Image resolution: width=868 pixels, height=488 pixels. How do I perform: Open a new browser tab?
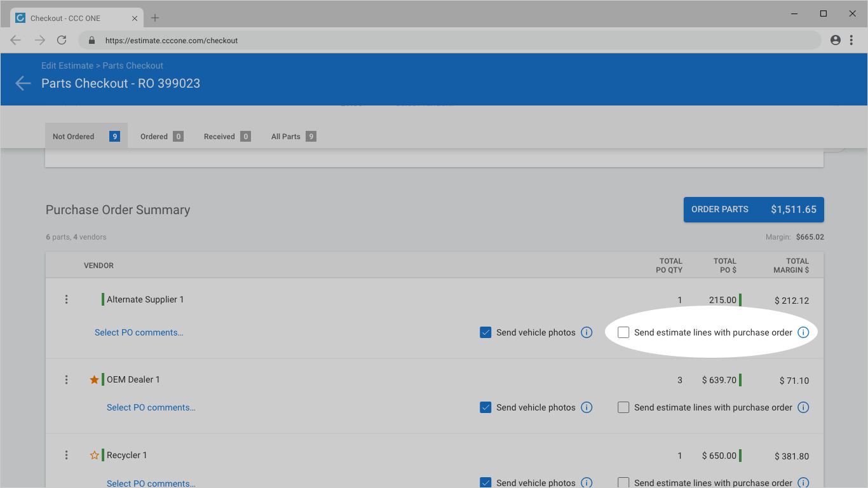155,18
